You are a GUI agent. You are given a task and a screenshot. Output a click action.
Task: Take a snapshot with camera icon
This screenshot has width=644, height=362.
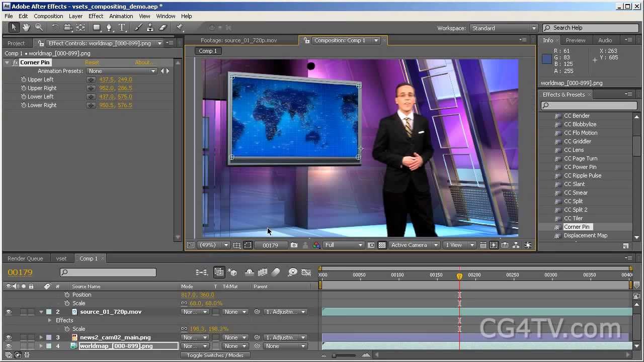coord(294,245)
